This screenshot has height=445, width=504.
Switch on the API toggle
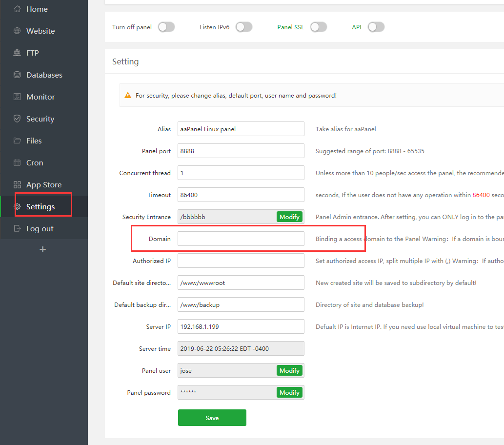[x=376, y=27]
